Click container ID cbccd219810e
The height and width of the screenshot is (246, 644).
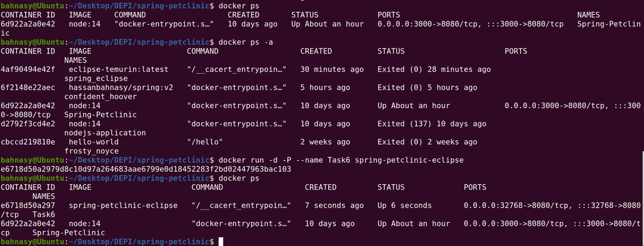[28, 142]
